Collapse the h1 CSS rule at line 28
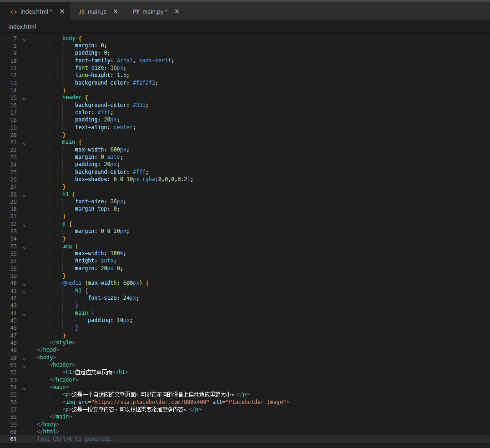Image resolution: width=490 pixels, height=448 pixels. pos(24,196)
